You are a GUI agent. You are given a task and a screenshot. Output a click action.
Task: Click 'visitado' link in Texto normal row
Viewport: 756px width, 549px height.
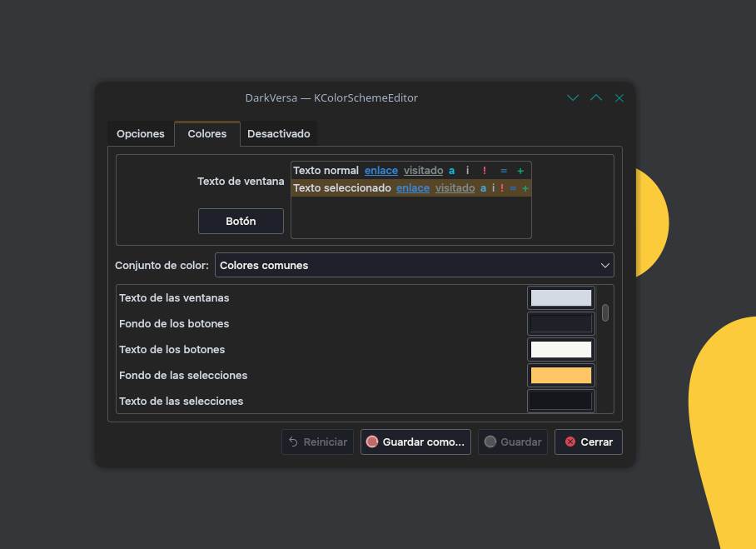[423, 170]
